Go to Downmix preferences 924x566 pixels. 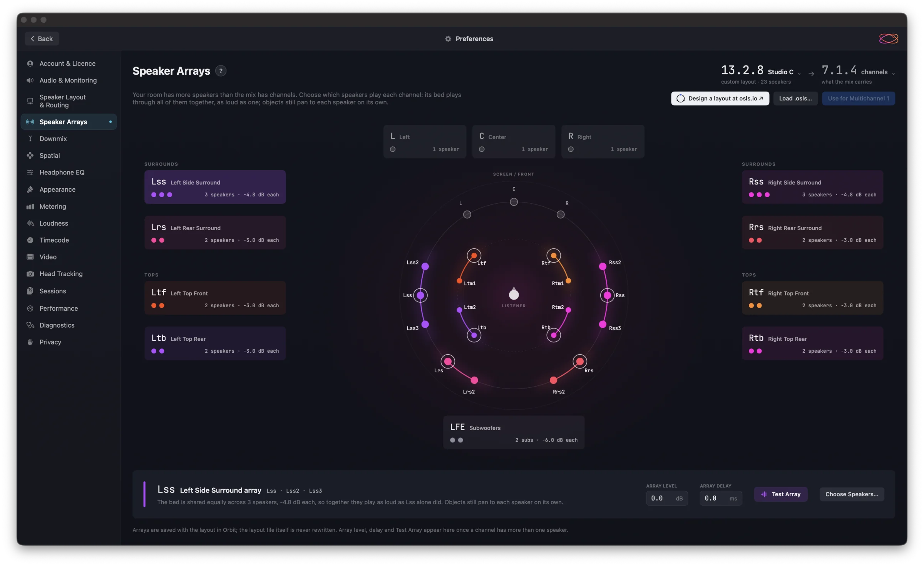(69, 139)
